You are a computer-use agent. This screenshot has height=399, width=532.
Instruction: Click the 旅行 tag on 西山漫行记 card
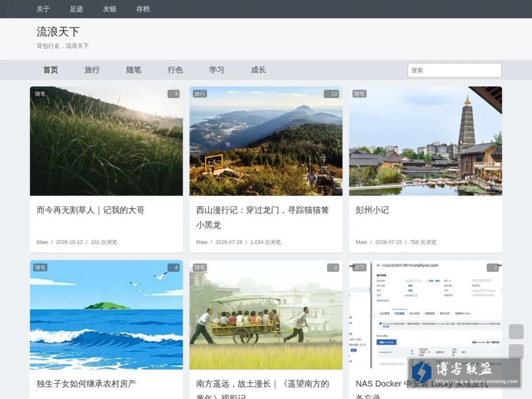(x=200, y=94)
